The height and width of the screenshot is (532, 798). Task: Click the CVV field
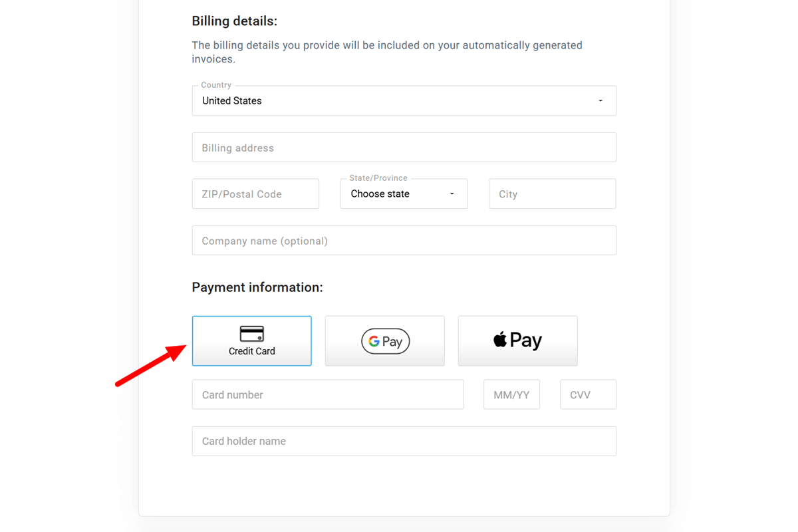pos(588,394)
